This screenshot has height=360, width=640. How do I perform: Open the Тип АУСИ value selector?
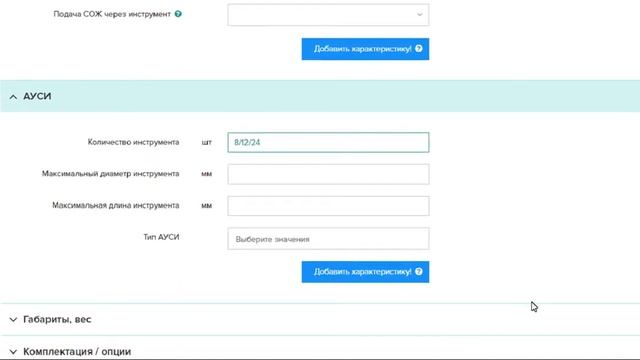[x=328, y=239]
